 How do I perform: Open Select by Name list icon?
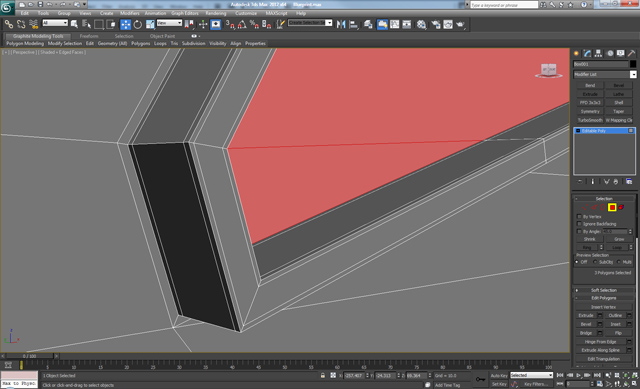[x=86, y=24]
